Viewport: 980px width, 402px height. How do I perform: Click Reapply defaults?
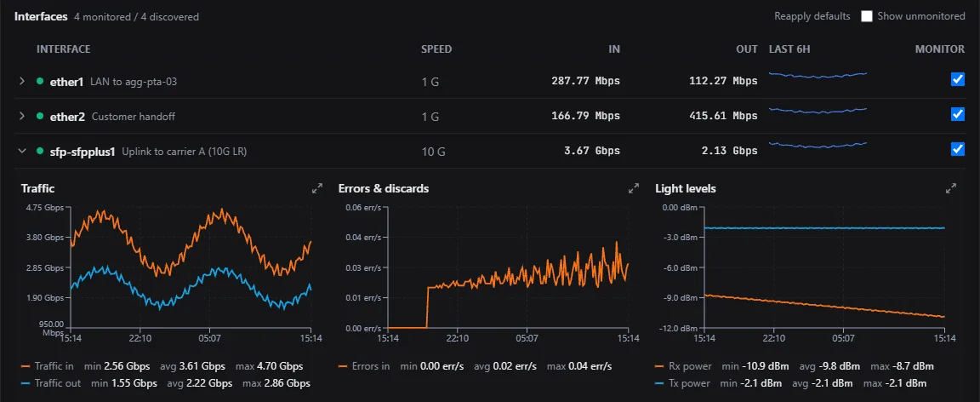(x=812, y=16)
